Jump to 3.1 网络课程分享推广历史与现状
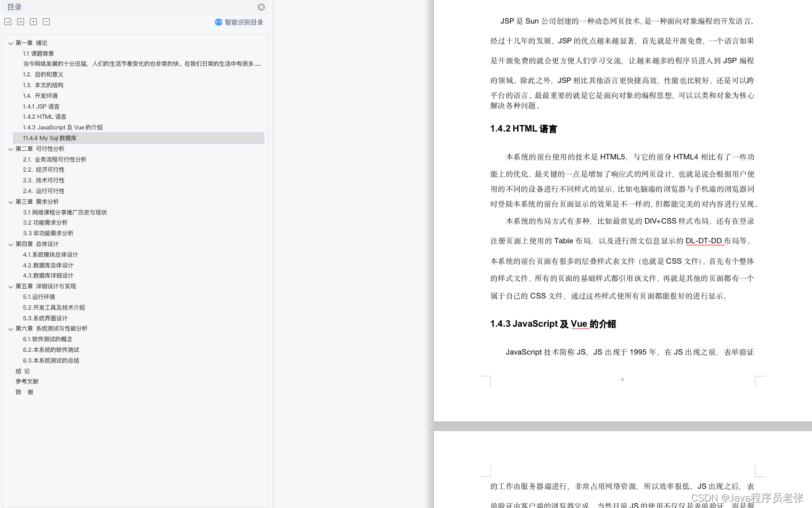Screen dimensions: 812x508 pyautogui.click(x=65, y=212)
